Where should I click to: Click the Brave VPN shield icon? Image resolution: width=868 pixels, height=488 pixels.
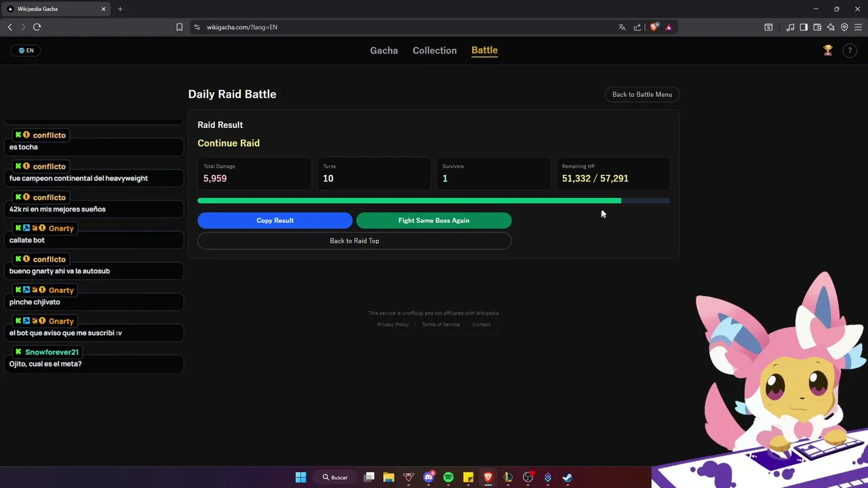[x=844, y=27]
